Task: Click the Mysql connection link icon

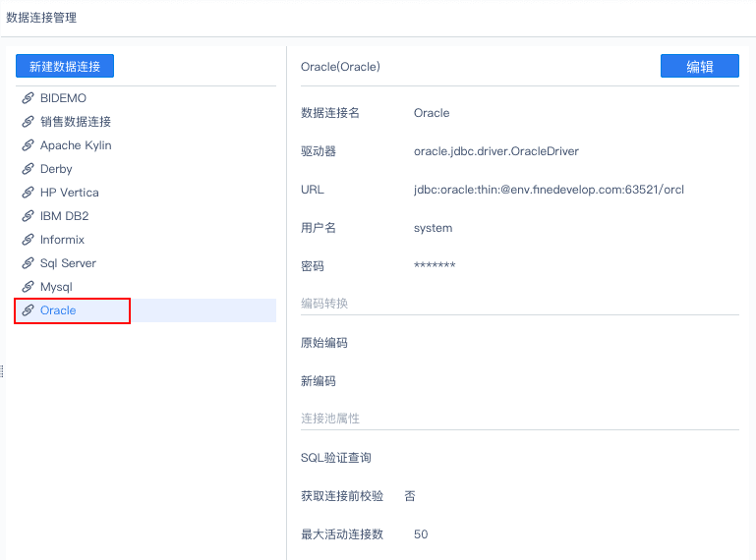Action: pos(28,287)
